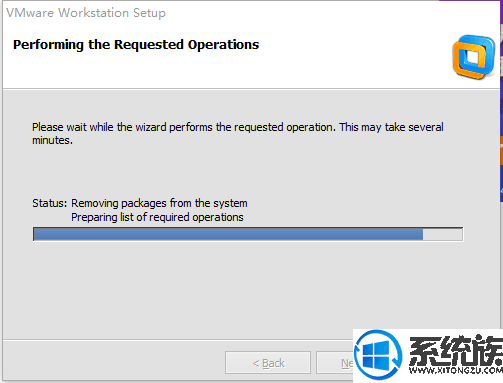
Task: Click the 系统族 watermark text
Action: tap(456, 350)
